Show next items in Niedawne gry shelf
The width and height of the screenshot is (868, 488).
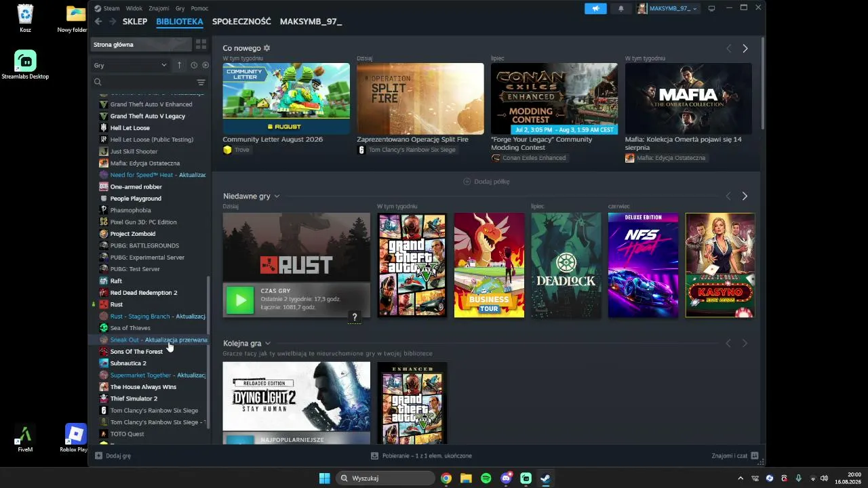[745, 196]
